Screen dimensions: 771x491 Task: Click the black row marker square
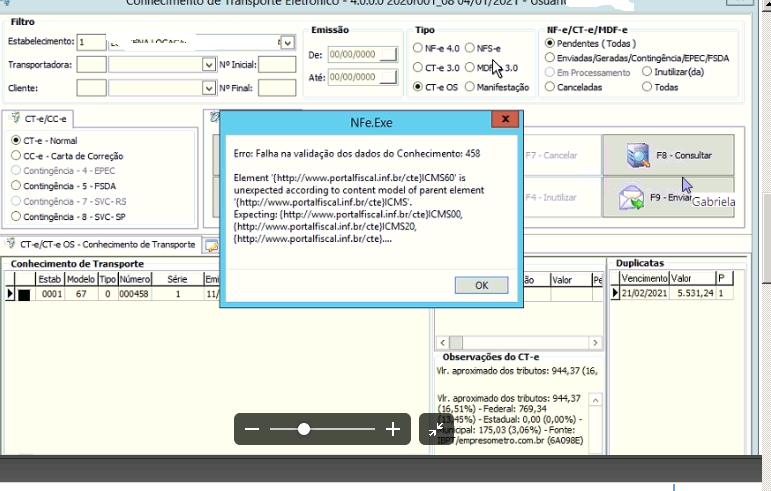click(x=24, y=294)
